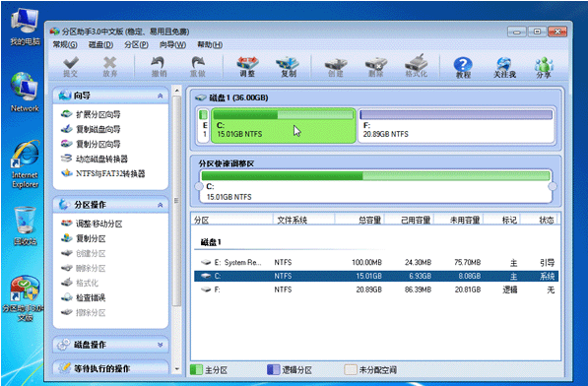Click the 放弃 (discard) toolbar icon
This screenshot has height=386, width=588.
(x=110, y=67)
